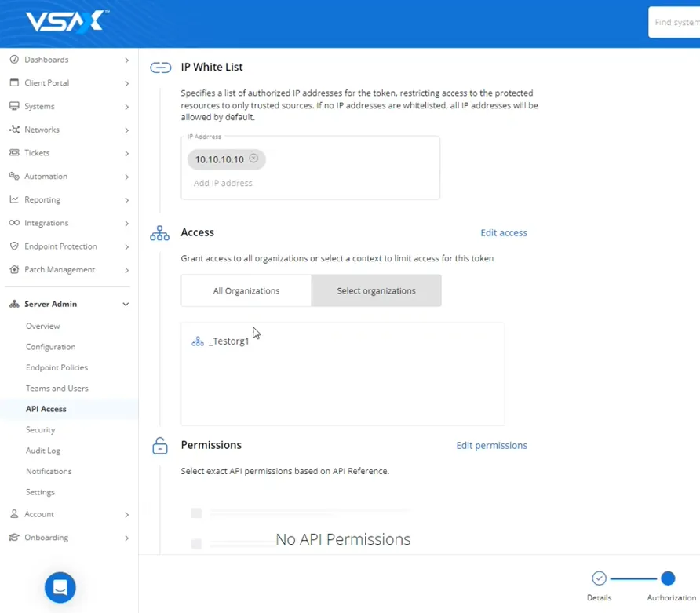
Task: Click the Onboarding graduation cap icon
Action: pos(14,538)
